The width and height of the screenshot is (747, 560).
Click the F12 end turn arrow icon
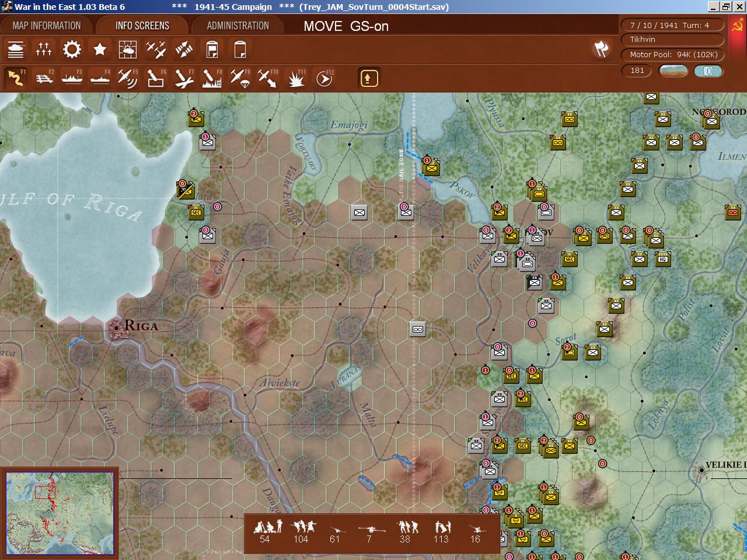tap(324, 78)
